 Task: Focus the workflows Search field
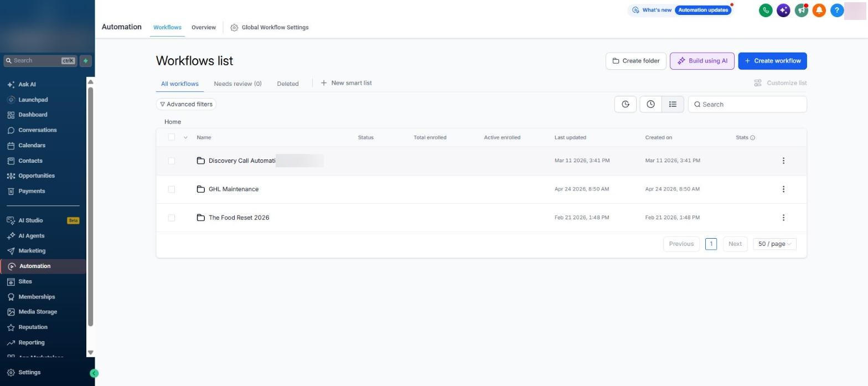pos(747,104)
